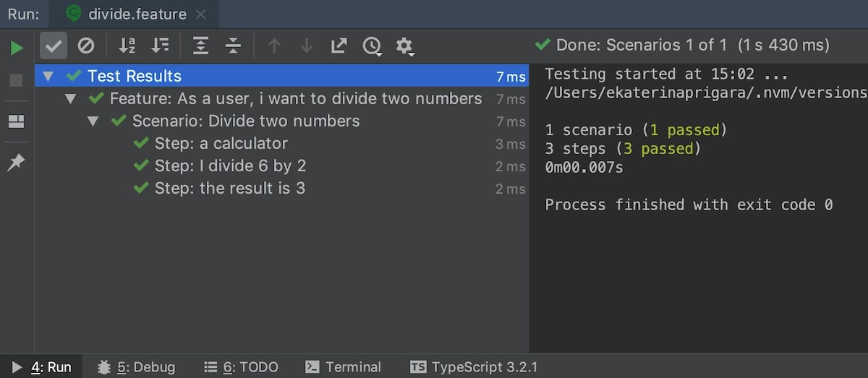Rerun tests with the green play button
Viewport: 868px width, 378px height.
[16, 48]
